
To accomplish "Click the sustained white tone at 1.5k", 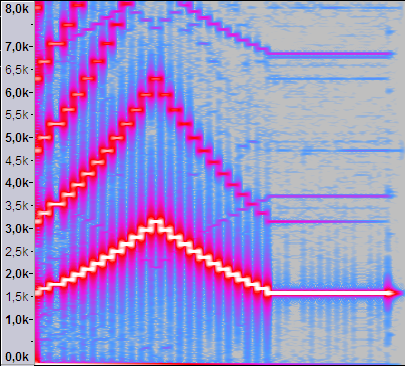I will coord(333,293).
